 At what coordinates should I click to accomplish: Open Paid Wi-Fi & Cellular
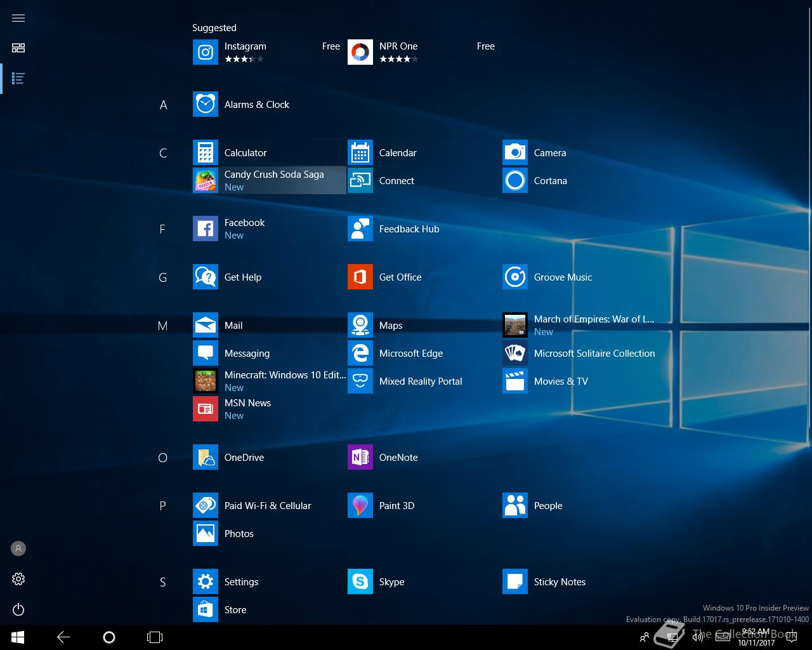point(269,505)
